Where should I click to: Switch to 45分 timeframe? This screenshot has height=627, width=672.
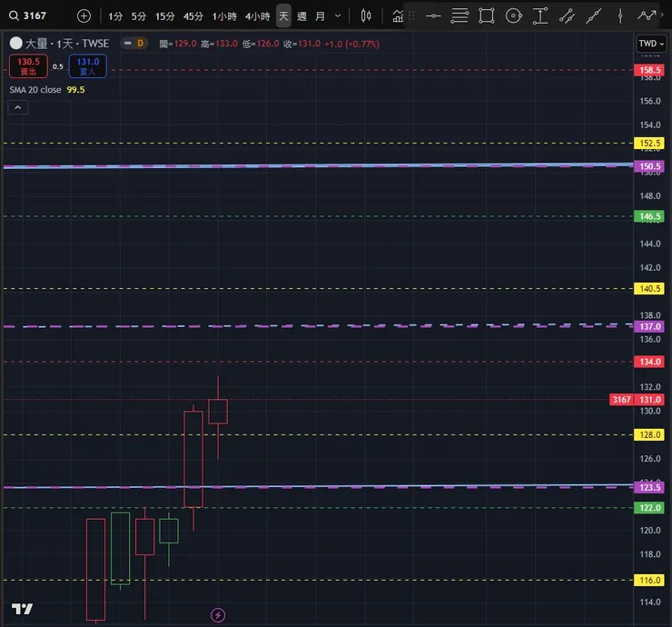click(193, 16)
